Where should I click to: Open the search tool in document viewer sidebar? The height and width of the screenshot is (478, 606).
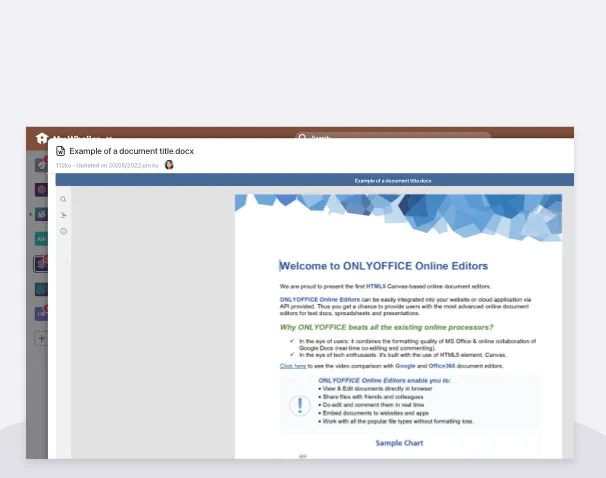63,199
